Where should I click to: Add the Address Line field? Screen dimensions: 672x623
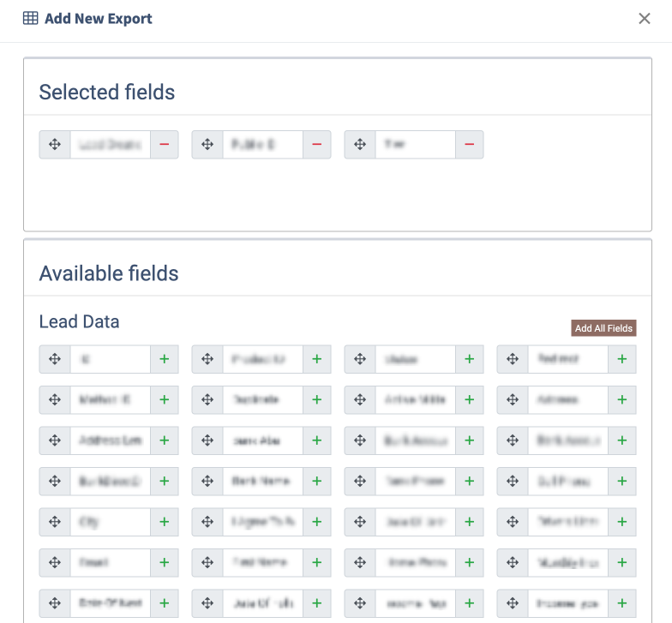[165, 440]
